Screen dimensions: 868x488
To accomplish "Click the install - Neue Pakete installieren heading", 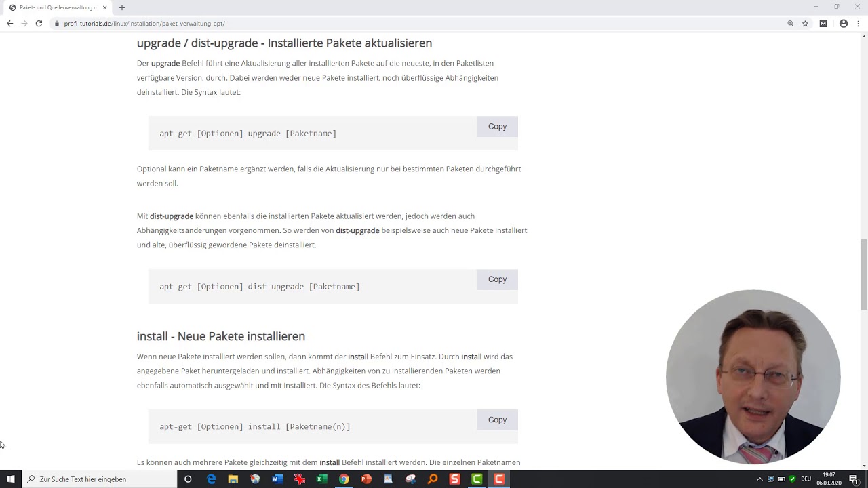I will [x=221, y=336].
